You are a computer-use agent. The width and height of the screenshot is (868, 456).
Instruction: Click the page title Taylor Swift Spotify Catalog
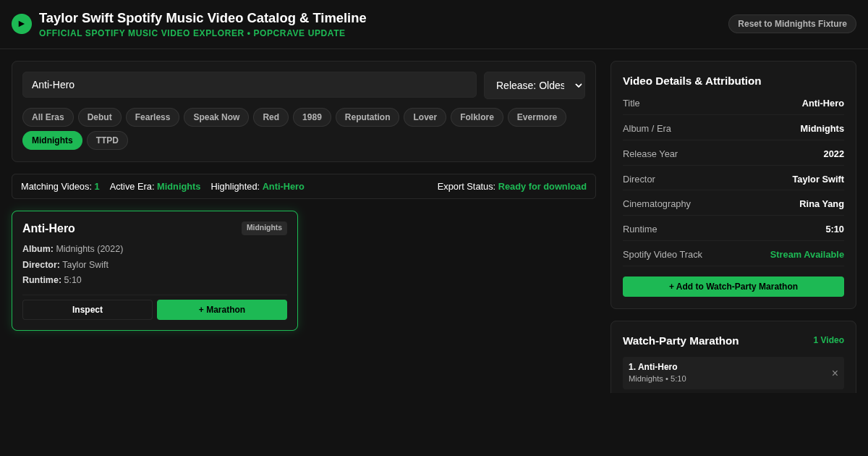tap(203, 18)
